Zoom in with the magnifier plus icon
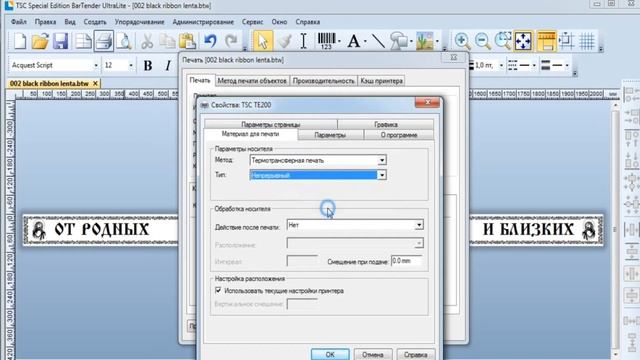This screenshot has height=360, width=640. pos(462,41)
